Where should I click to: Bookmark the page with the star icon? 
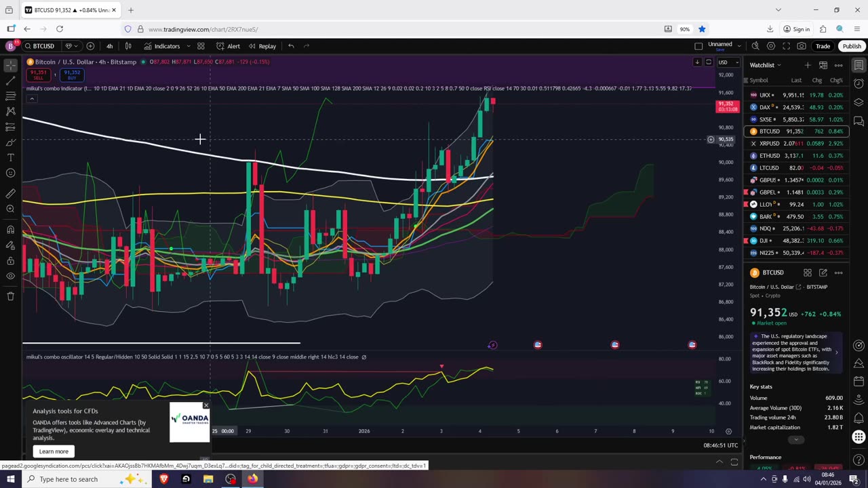pyautogui.click(x=702, y=29)
